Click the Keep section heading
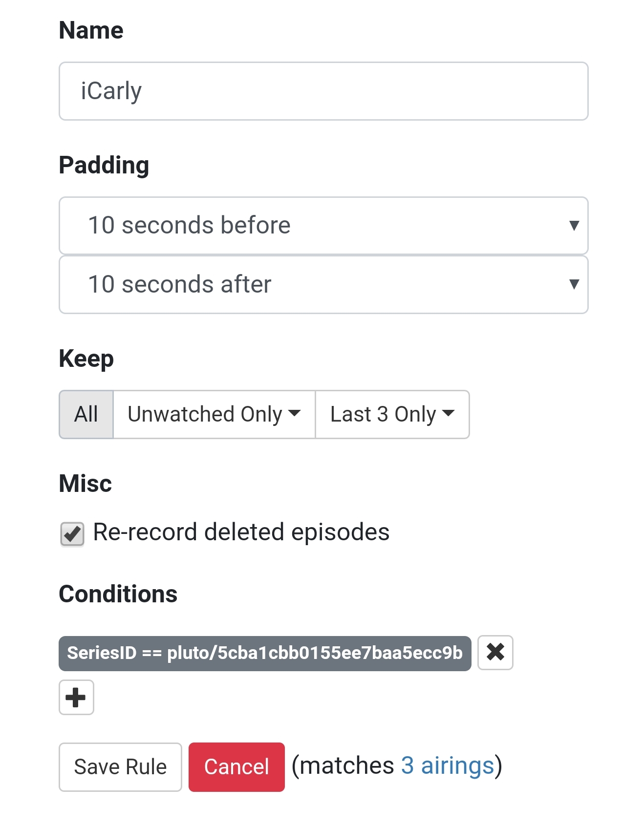The image size is (644, 828). click(86, 359)
